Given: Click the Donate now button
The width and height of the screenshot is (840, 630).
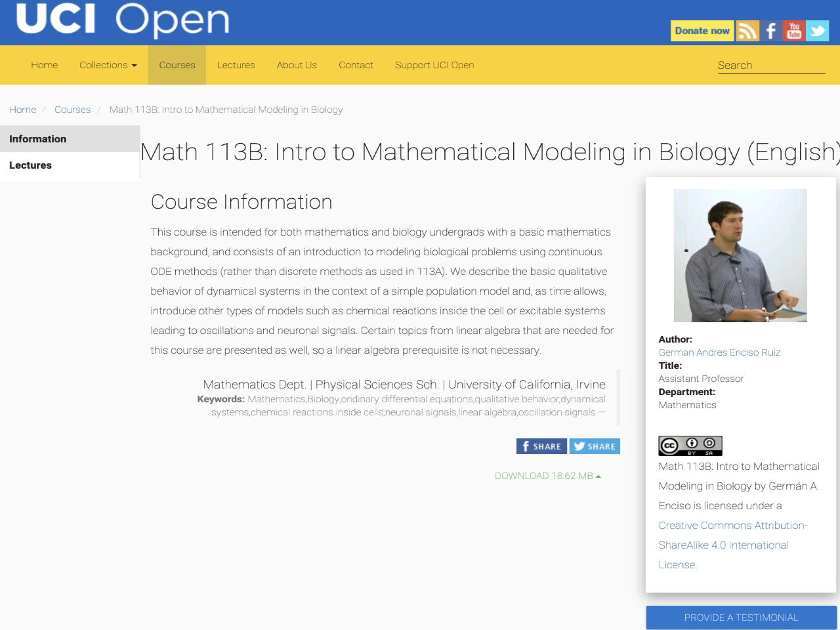Looking at the screenshot, I should 702,31.
